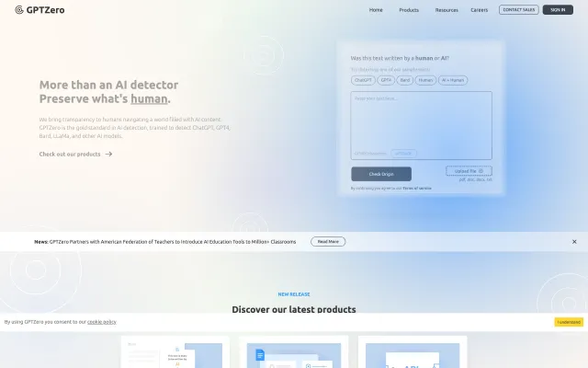Click inside the paste text area
This screenshot has width=588, height=368.
(421, 120)
